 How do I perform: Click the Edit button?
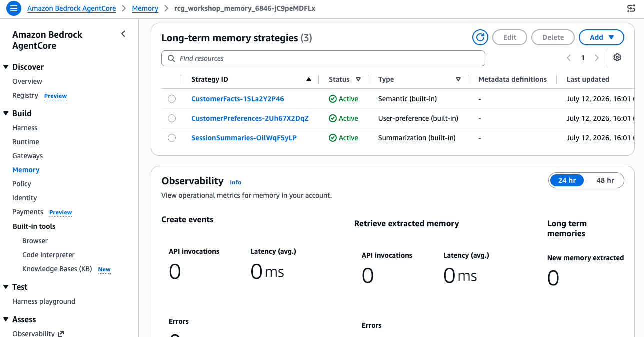[x=510, y=37]
